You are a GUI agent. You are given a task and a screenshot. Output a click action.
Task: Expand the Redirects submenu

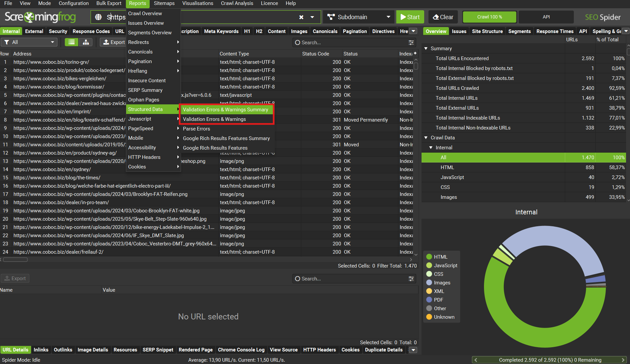(153, 42)
